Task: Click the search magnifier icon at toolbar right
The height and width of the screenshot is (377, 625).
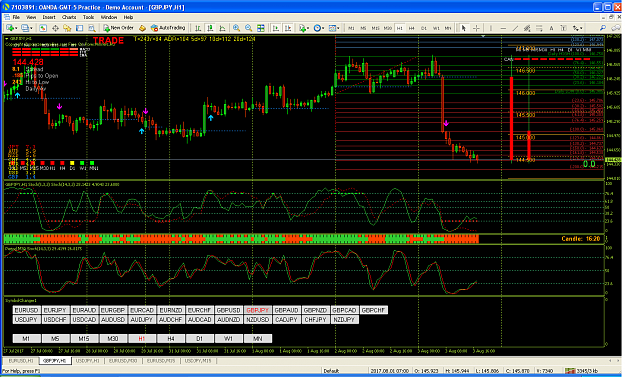Action: pos(603,28)
